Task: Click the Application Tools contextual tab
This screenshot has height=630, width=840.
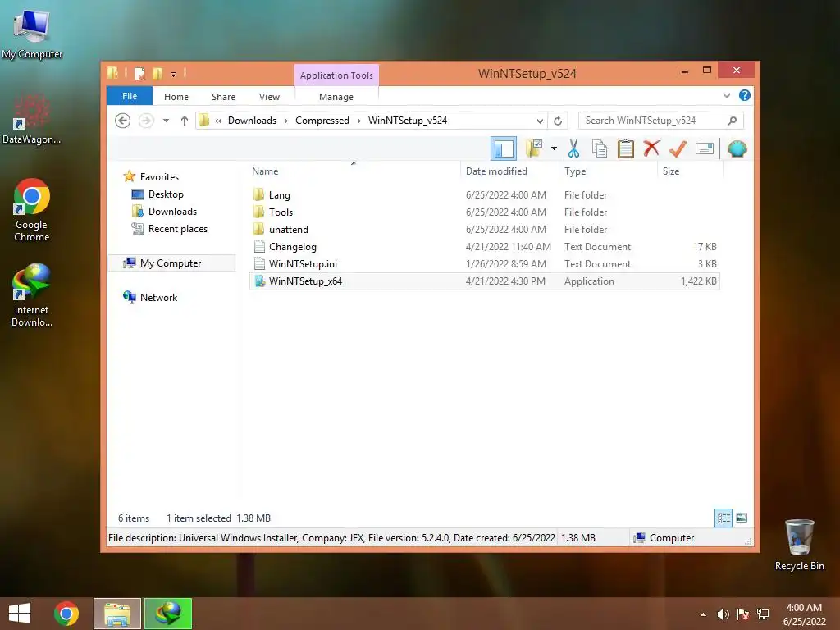Action: (336, 75)
